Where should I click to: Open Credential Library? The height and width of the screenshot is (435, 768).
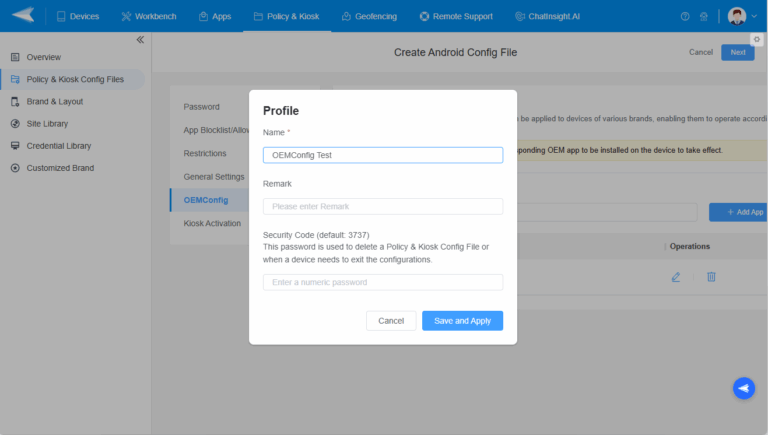(59, 146)
